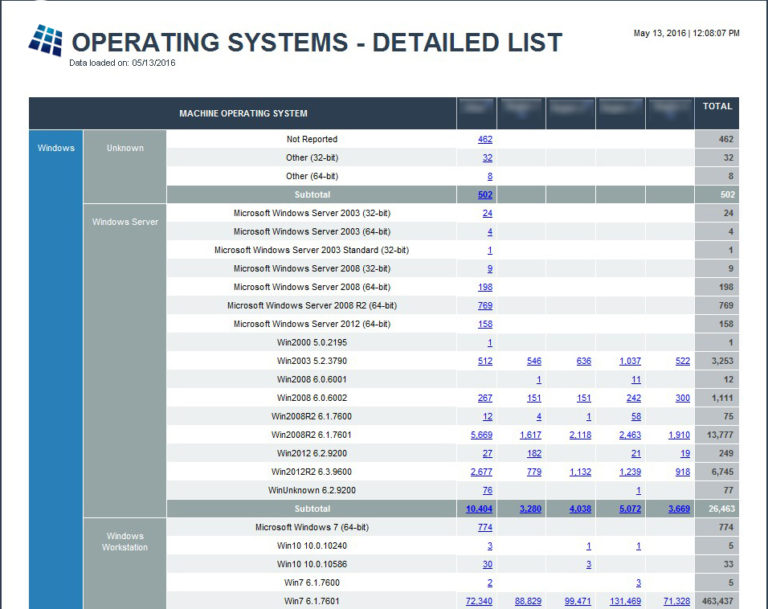The height and width of the screenshot is (609, 768).
Task: Open the 1,132 link in Win2012R2 6.3.9600 row
Action: (x=580, y=472)
